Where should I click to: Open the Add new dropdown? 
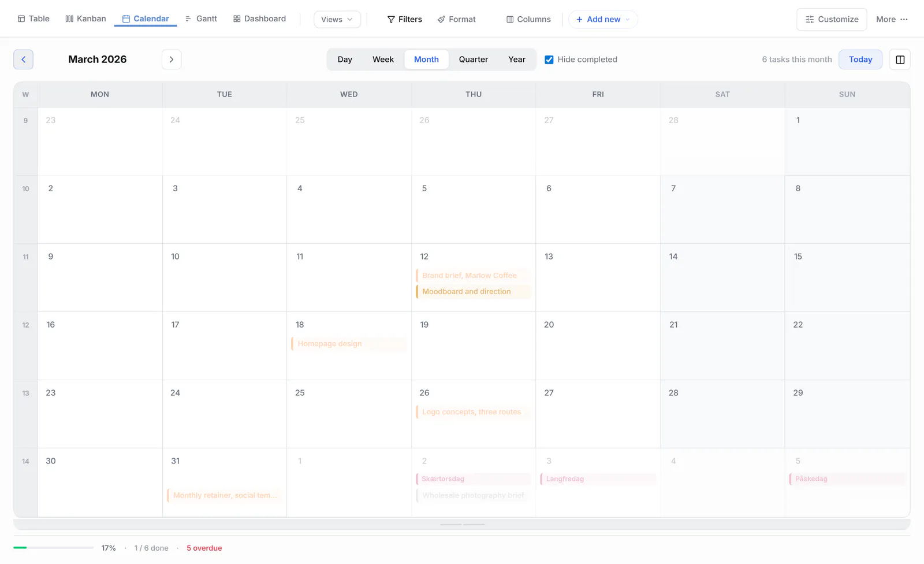click(x=603, y=19)
